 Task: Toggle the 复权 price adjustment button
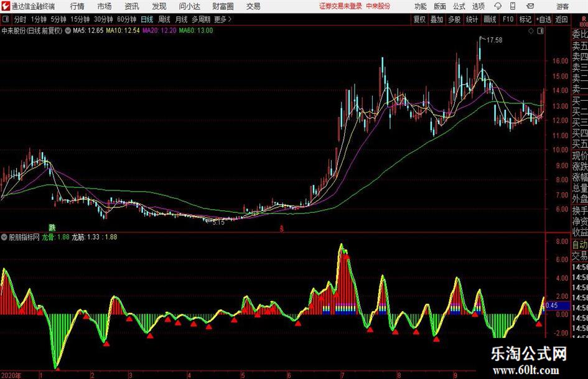point(419,19)
